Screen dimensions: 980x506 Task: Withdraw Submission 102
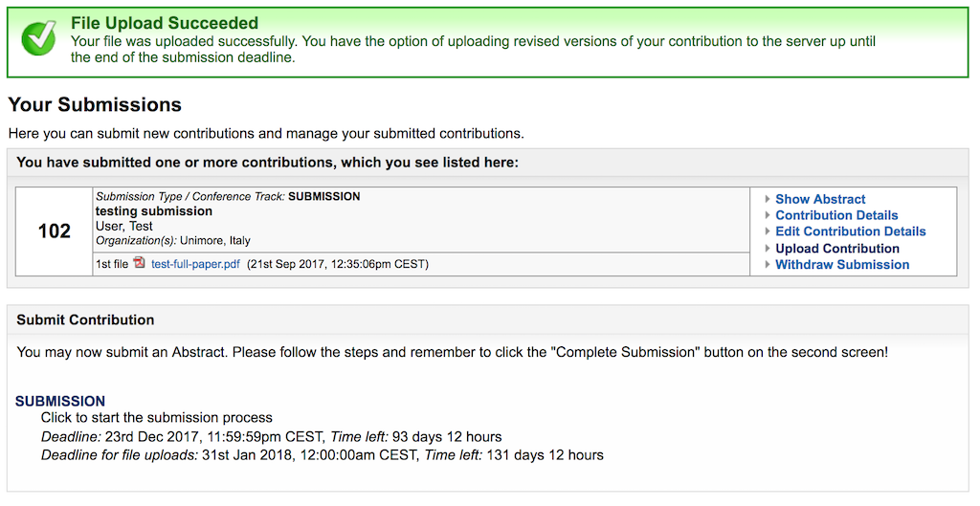[x=842, y=265]
